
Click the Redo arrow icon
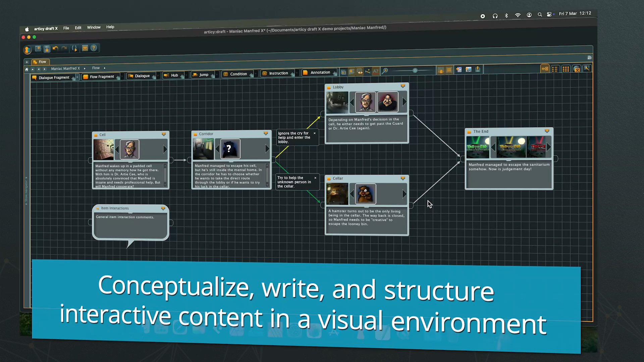pyautogui.click(x=64, y=48)
